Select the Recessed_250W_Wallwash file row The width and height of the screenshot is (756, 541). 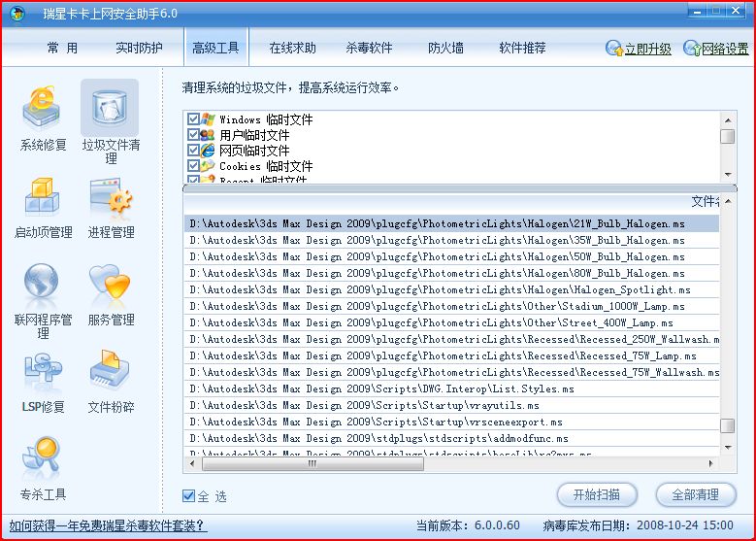pyautogui.click(x=452, y=339)
